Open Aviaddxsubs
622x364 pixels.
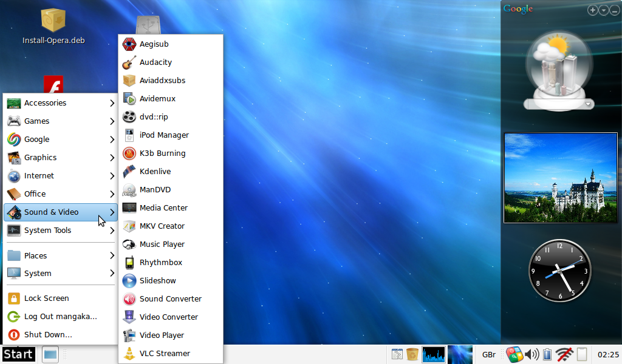(171, 81)
